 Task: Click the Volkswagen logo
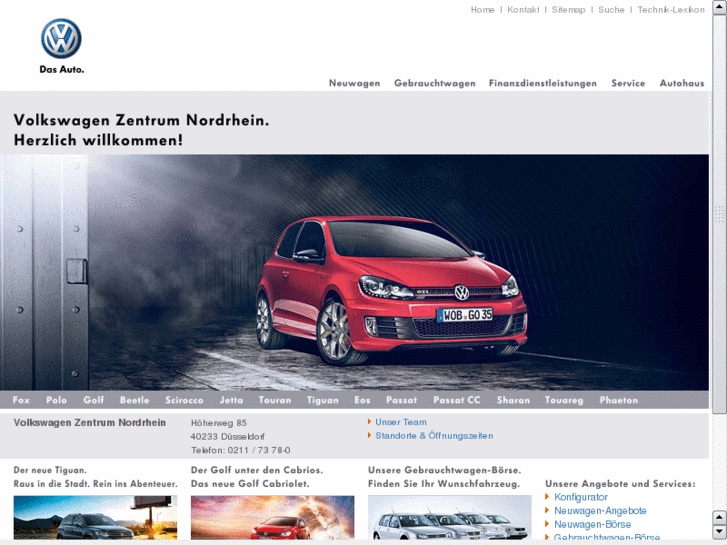coord(61,38)
